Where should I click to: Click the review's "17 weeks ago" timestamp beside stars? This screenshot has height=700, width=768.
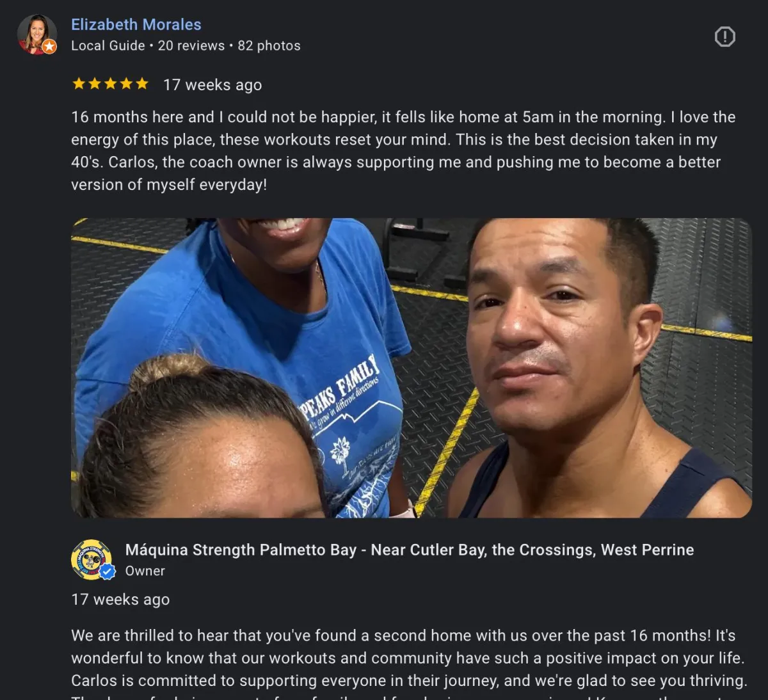pyautogui.click(x=212, y=84)
